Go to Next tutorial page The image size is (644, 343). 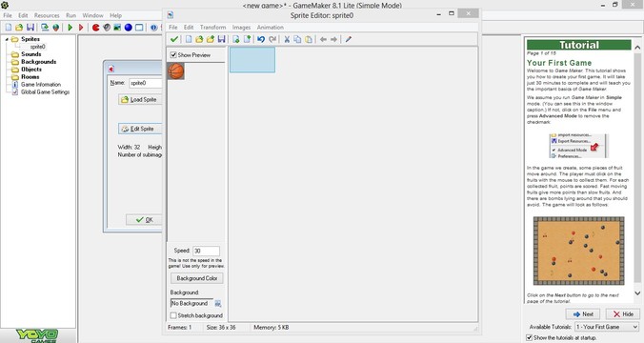pos(583,313)
